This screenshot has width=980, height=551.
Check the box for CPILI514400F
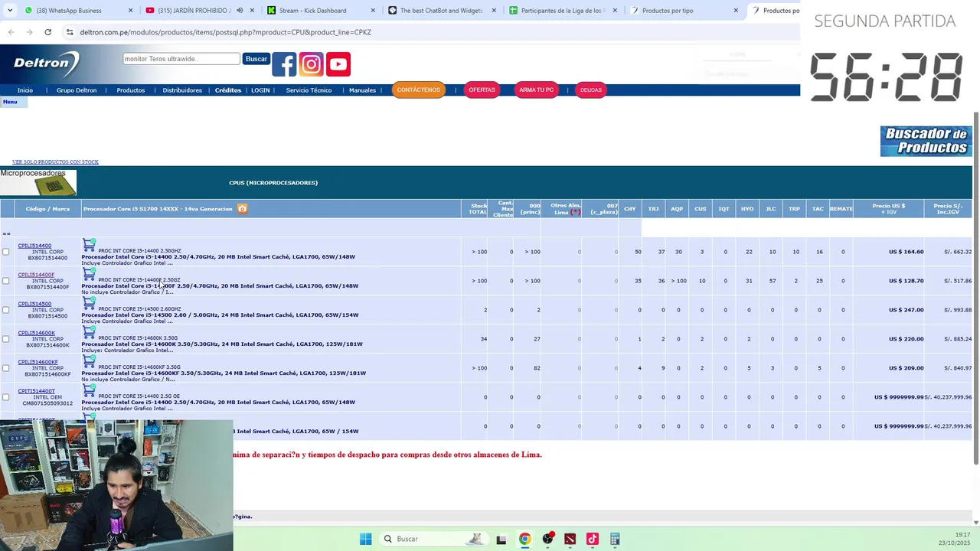pyautogui.click(x=5, y=281)
